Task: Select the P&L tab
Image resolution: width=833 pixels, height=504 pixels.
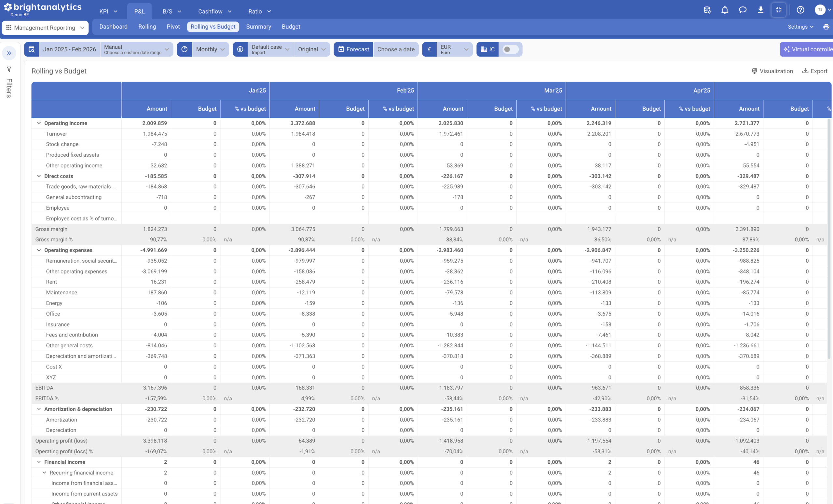Action: [x=139, y=11]
